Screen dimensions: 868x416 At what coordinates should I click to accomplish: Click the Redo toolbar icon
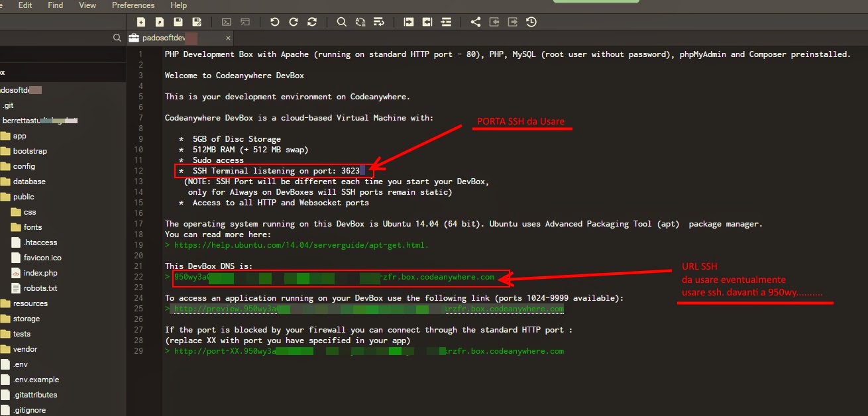294,22
